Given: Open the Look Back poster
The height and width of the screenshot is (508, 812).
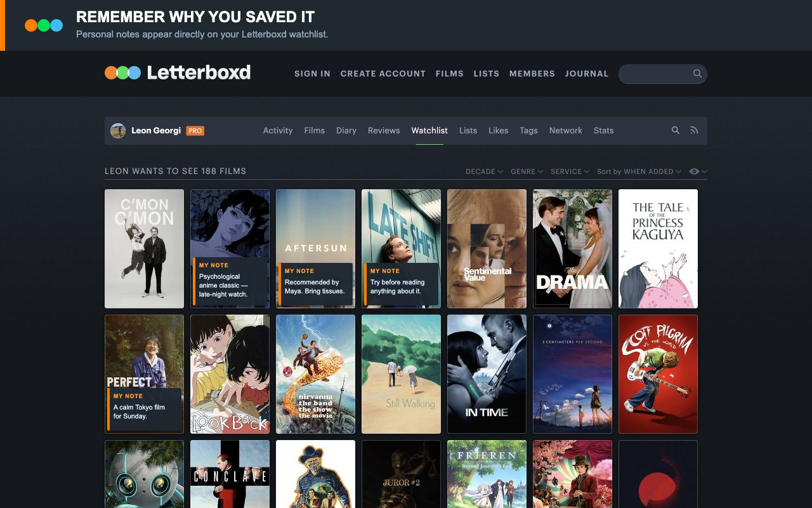Looking at the screenshot, I should [230, 375].
